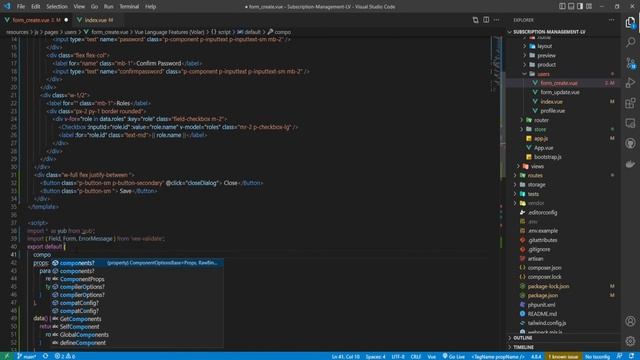Click the Synchronize Changes icon
640x360 pixels.
coord(45,356)
